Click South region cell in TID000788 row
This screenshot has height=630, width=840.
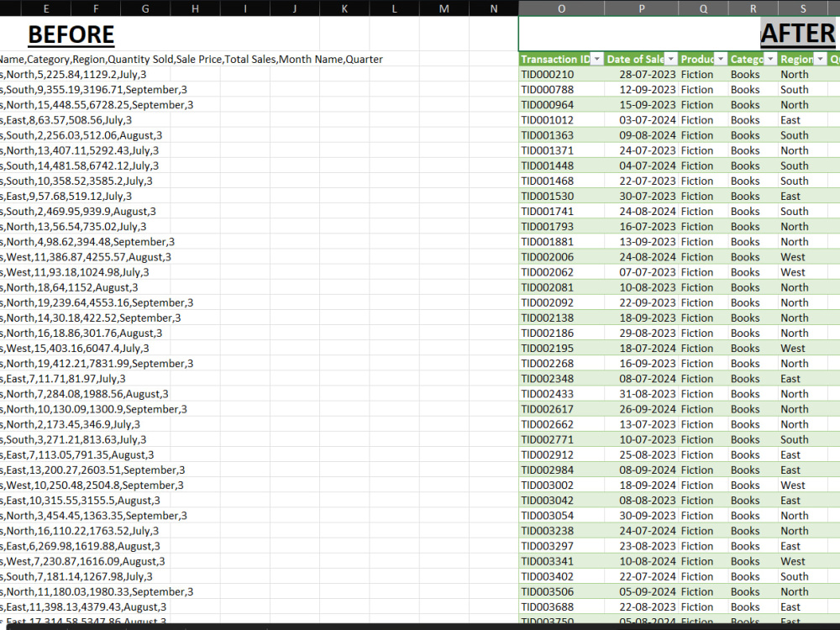coord(803,90)
